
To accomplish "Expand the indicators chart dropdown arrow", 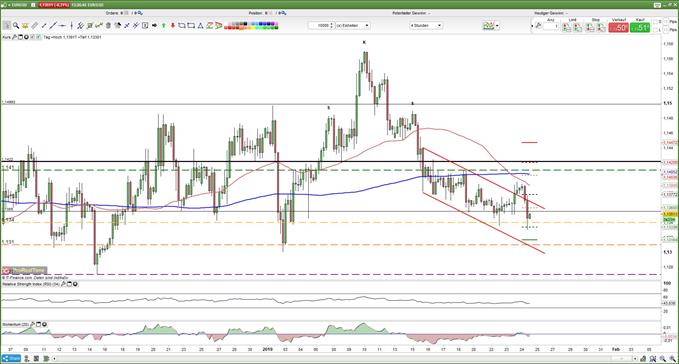I will pyautogui.click(x=497, y=26).
